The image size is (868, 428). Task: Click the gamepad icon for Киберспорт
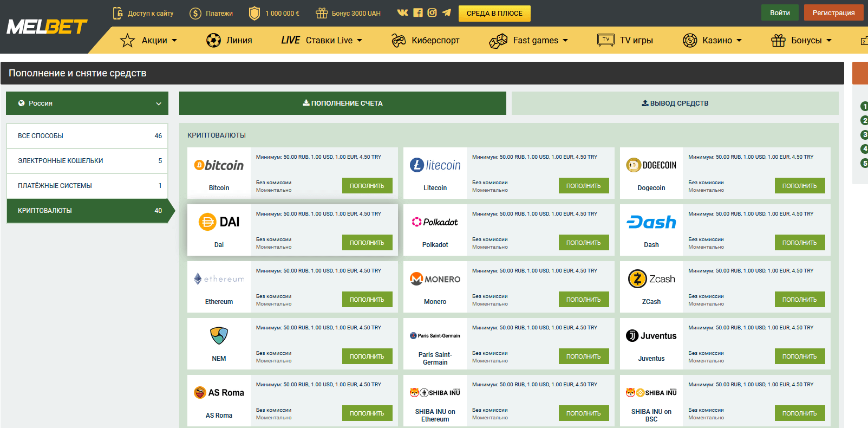[x=399, y=40]
